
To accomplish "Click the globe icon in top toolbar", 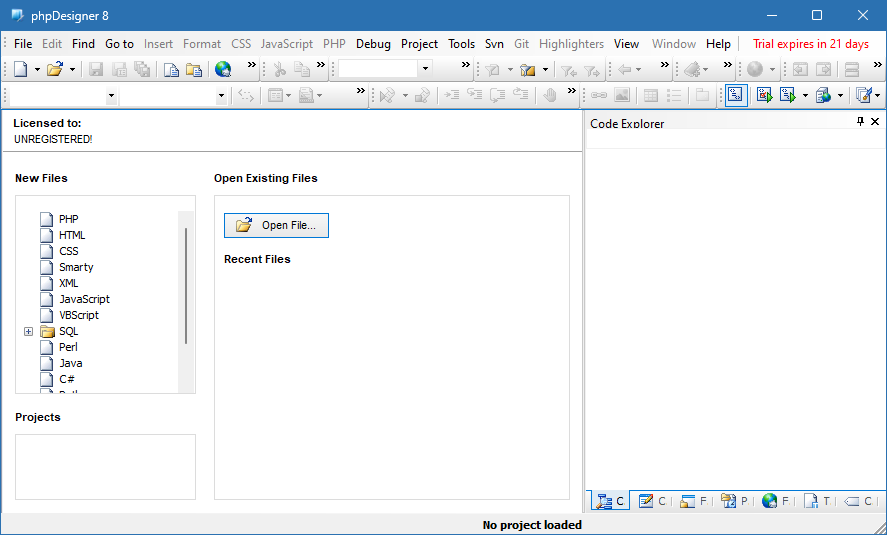I will tap(223, 69).
